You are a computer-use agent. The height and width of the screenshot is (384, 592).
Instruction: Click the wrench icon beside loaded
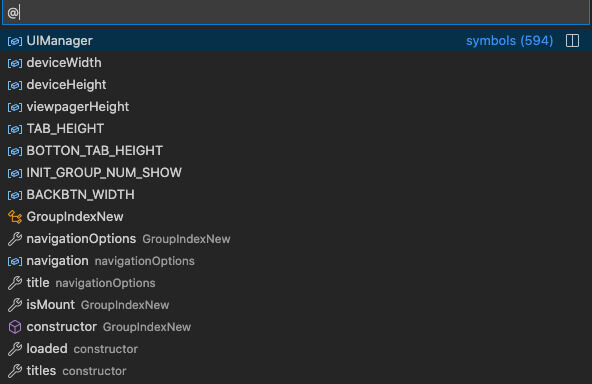(15, 349)
